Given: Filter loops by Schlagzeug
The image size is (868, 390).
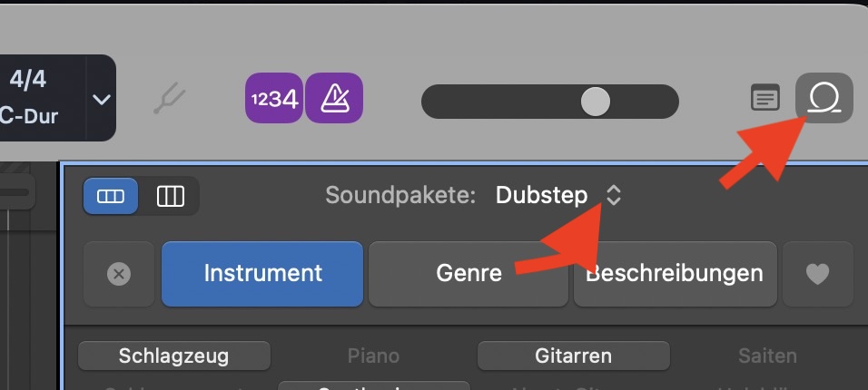Looking at the screenshot, I should pyautogui.click(x=173, y=356).
